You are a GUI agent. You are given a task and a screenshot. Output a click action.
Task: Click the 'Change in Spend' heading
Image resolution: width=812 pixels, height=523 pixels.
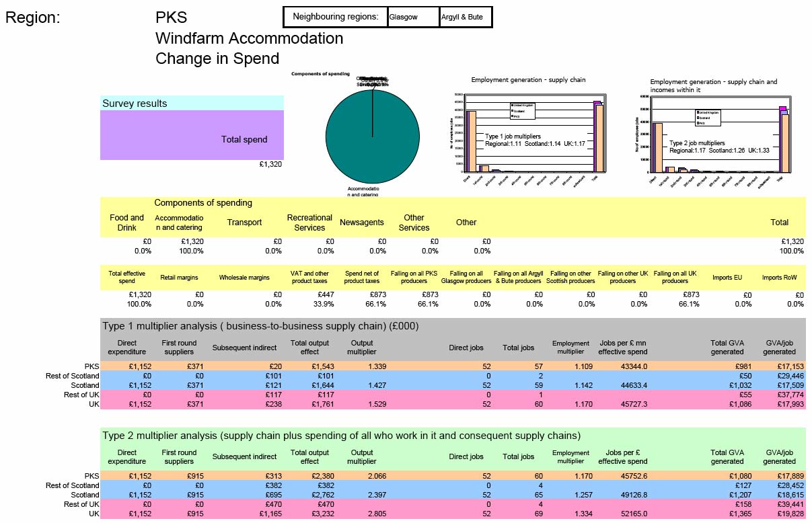(217, 58)
